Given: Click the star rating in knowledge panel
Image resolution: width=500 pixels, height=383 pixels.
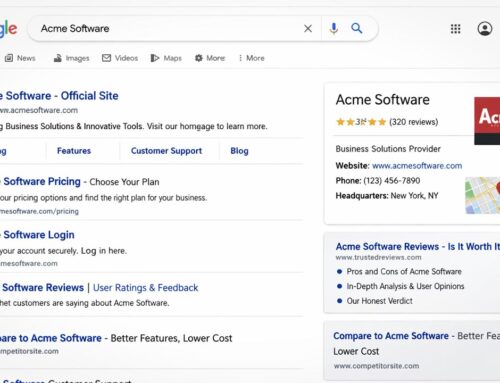Looking at the screenshot, I should [361, 122].
